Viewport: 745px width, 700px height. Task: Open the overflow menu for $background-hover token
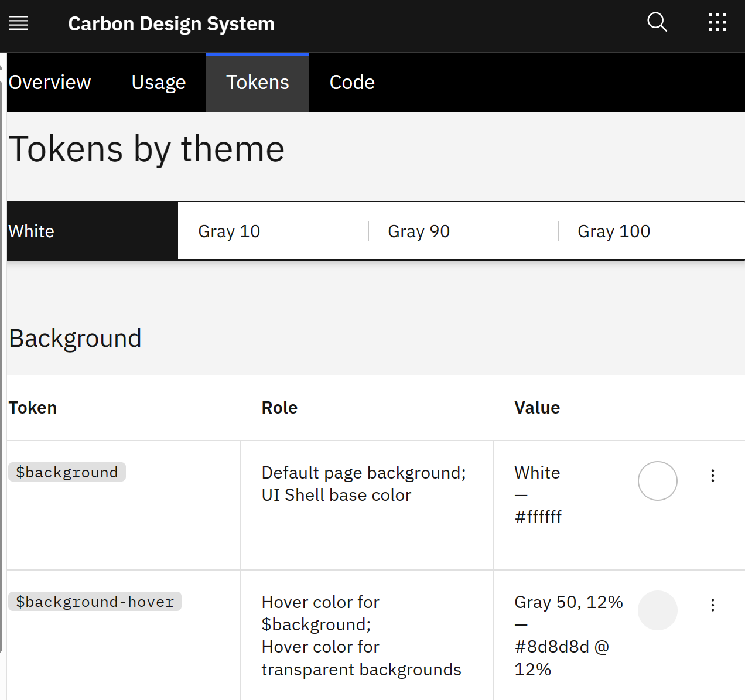(712, 605)
